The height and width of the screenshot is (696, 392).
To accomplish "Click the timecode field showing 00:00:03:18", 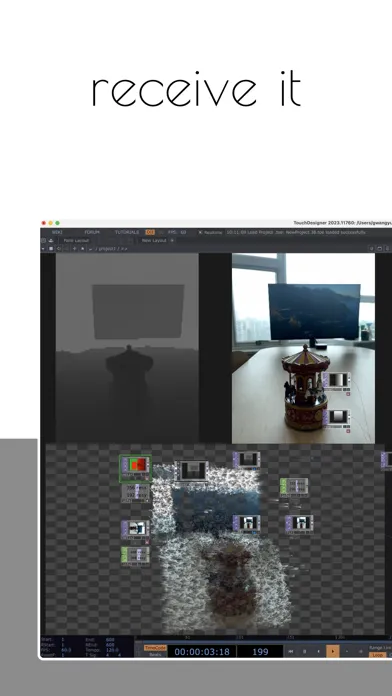I will click(202, 652).
